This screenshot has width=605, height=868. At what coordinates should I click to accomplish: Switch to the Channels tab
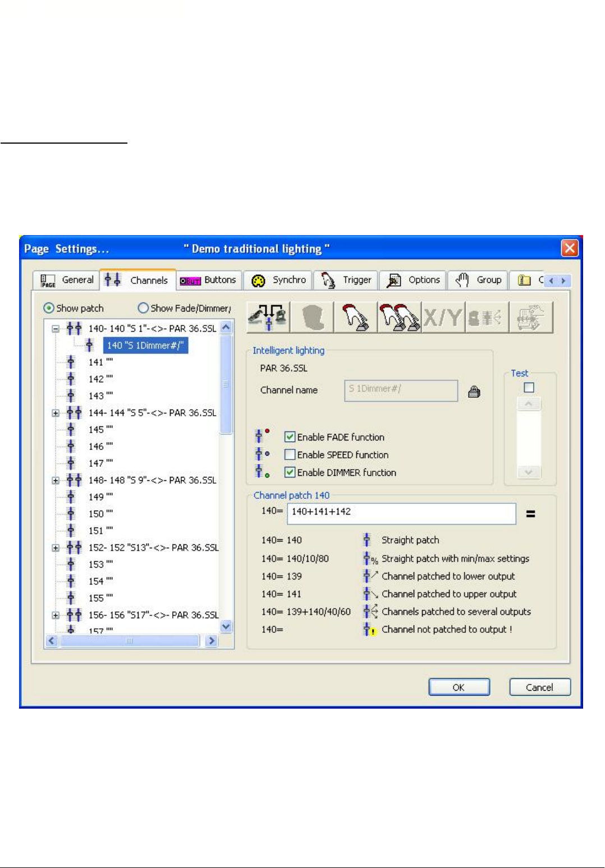click(139, 279)
